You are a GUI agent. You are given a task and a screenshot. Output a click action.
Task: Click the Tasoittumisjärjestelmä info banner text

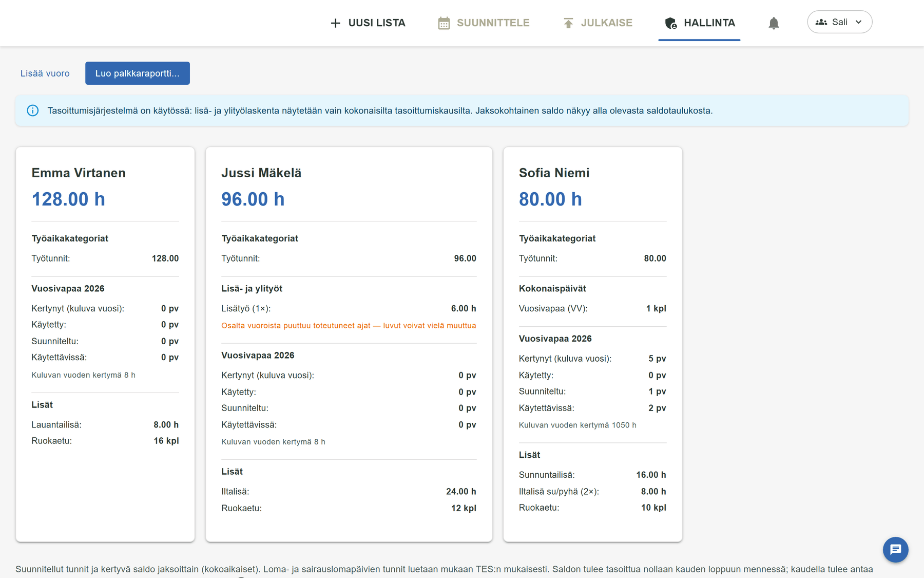[380, 111]
